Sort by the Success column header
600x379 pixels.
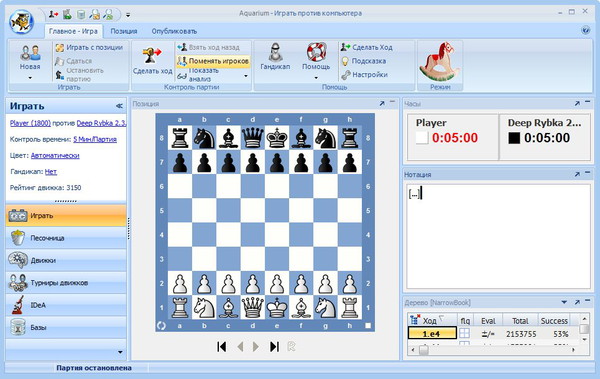tap(554, 320)
